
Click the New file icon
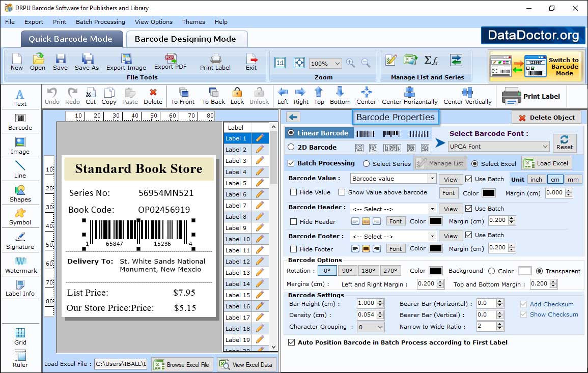(x=16, y=62)
